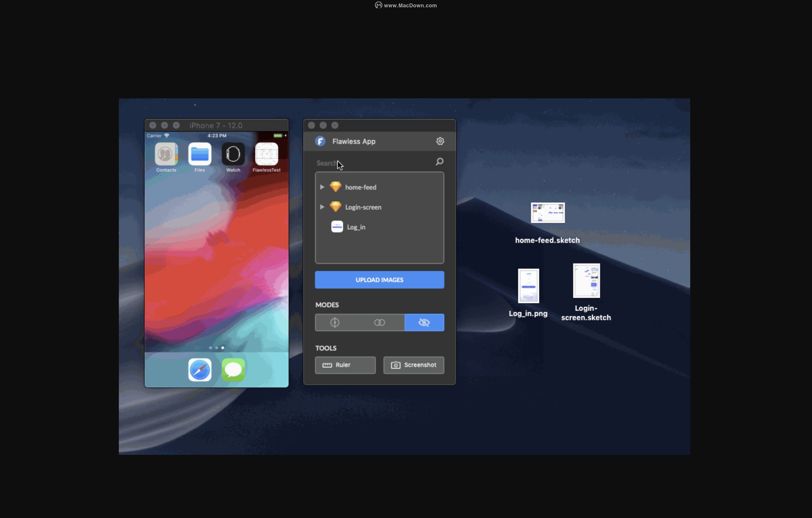Image resolution: width=812 pixels, height=518 pixels.
Task: Click the MODES label
Action: click(327, 305)
